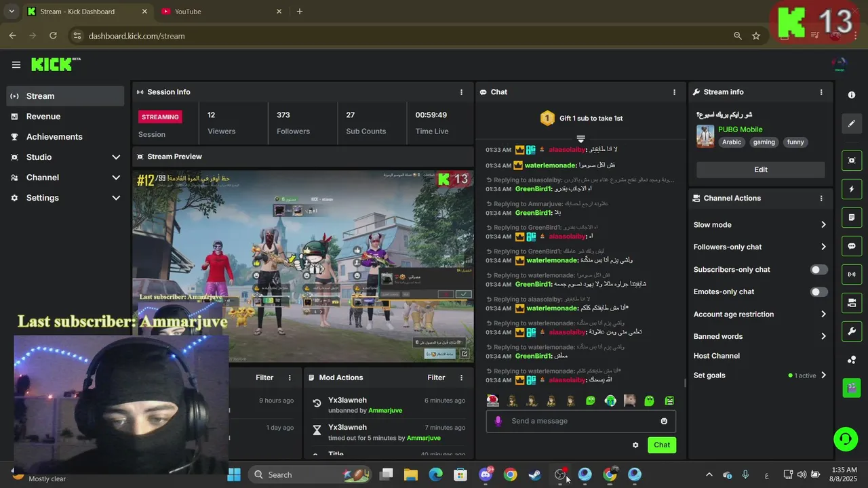This screenshot has width=868, height=488.
Task: Click the document notes icon in right sidebar
Action: [x=852, y=218]
